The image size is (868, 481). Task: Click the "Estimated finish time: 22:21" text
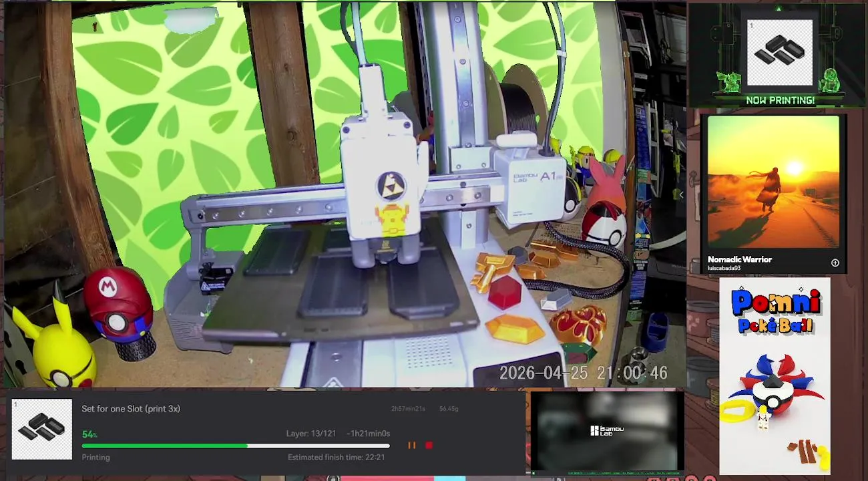pos(336,458)
